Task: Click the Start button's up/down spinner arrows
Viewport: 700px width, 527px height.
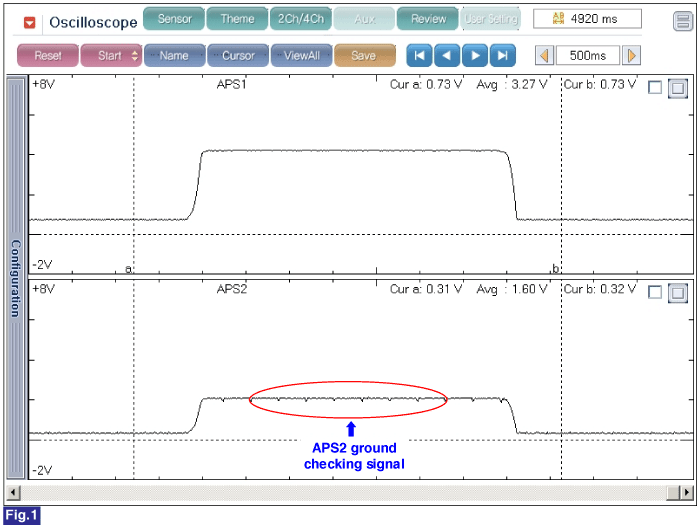Action: coord(134,56)
